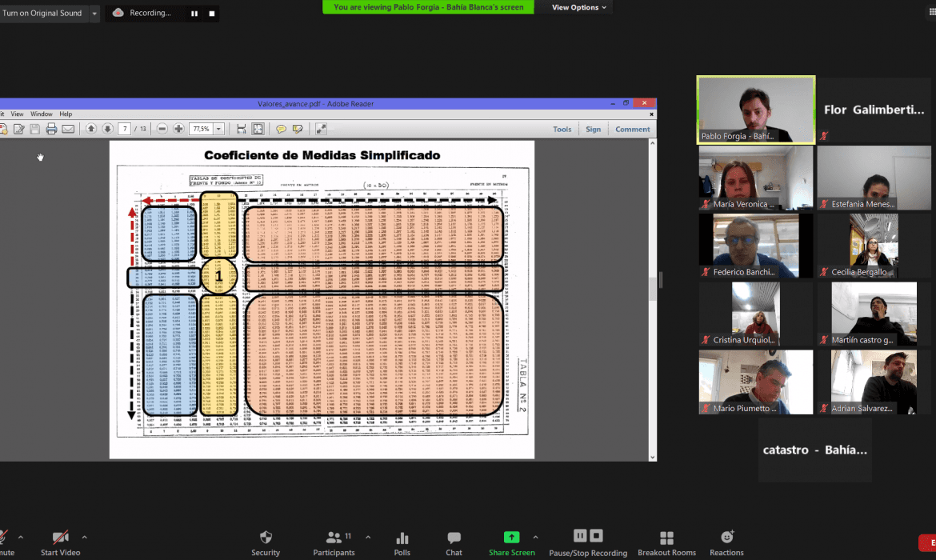Pause the Zoom recording at top
Image resolution: width=936 pixels, height=560 pixels.
[x=194, y=14]
